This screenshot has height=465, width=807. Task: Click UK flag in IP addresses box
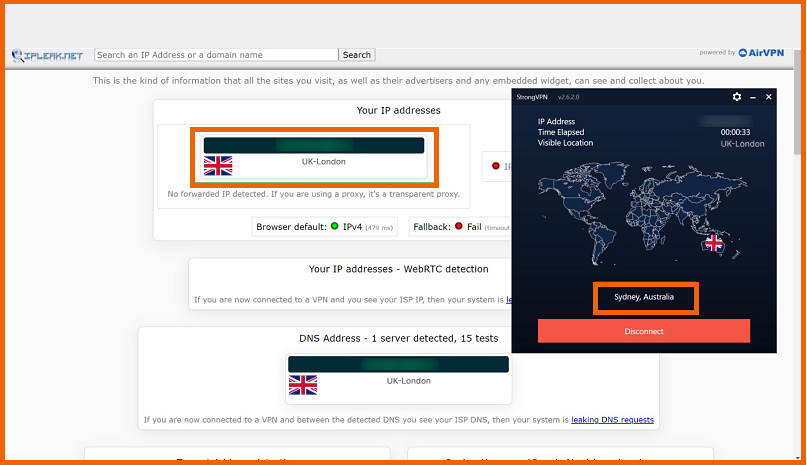pyautogui.click(x=218, y=166)
